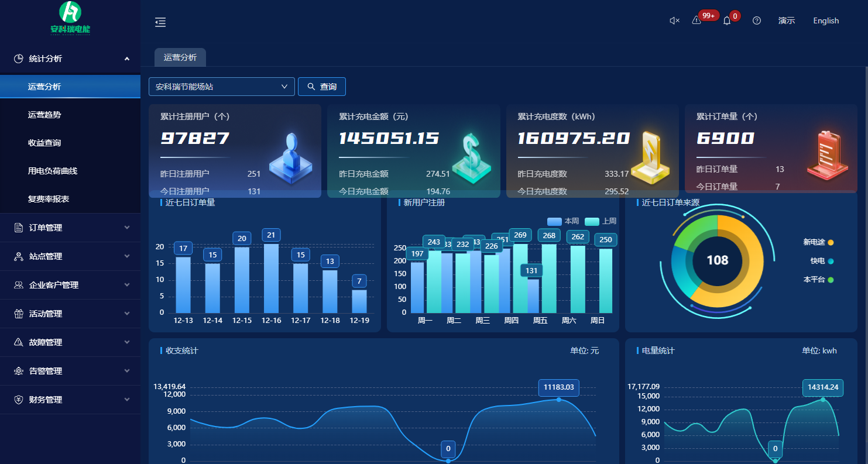This screenshot has width=868, height=464.
Task: Click the yen shield icon beside 财务管理
Action: point(19,400)
